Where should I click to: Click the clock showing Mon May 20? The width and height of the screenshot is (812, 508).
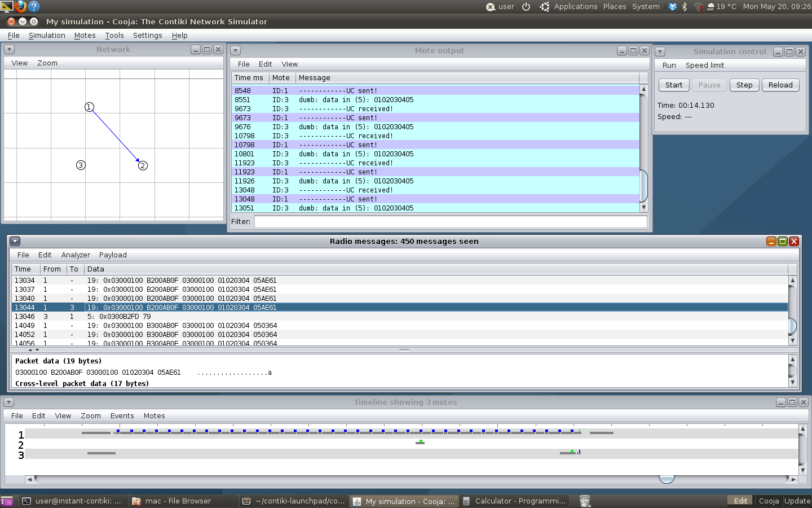click(x=776, y=7)
